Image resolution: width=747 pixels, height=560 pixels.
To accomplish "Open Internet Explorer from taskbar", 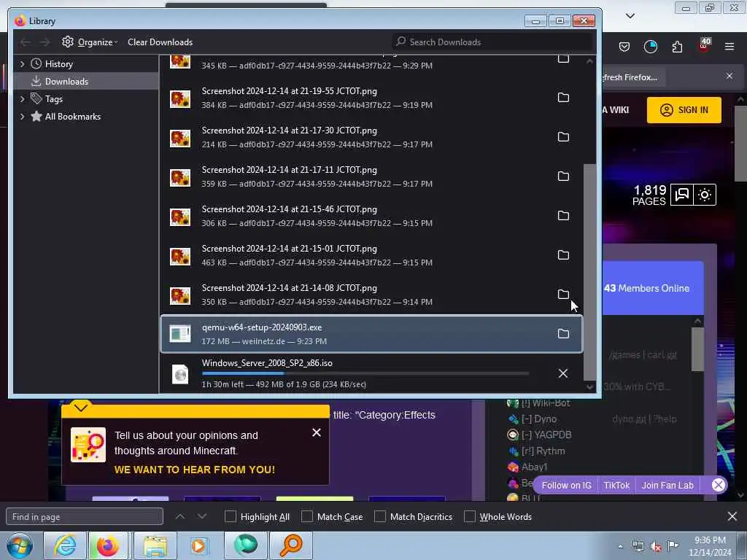I will click(x=65, y=545).
